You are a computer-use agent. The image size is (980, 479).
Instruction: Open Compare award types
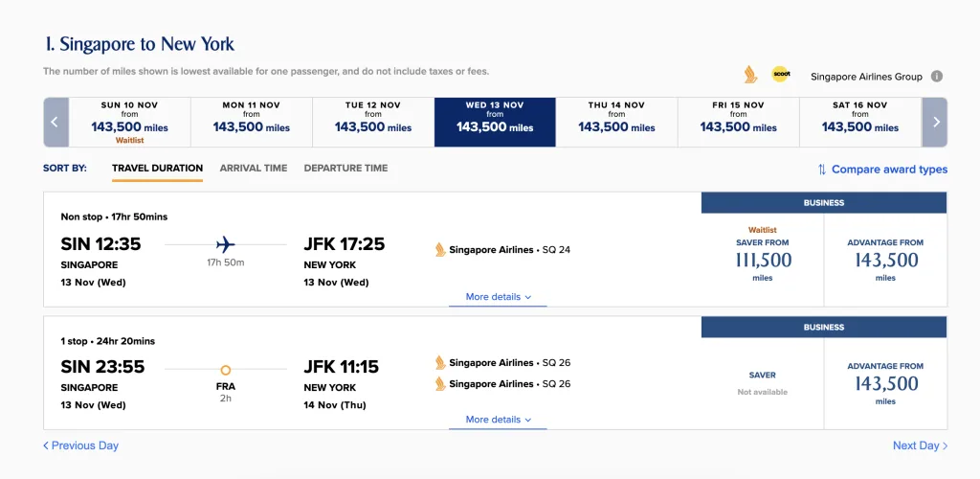(x=882, y=170)
